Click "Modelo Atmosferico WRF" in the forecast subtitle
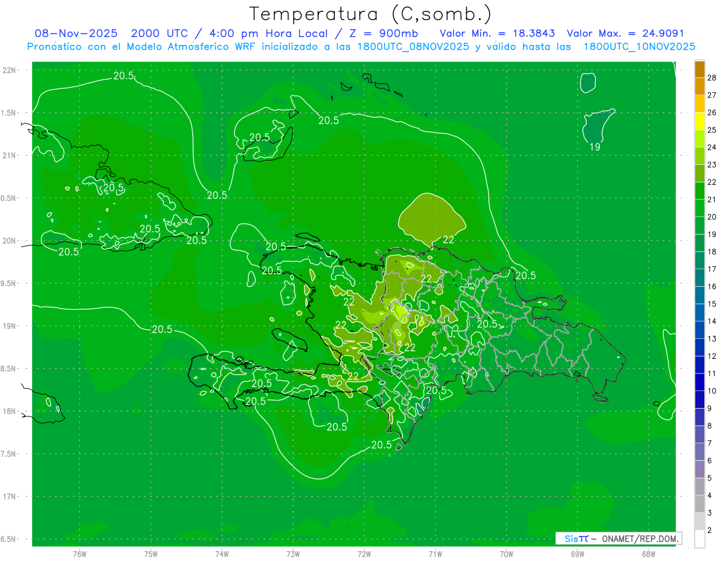This screenshot has height=562, width=728. pyautogui.click(x=189, y=46)
